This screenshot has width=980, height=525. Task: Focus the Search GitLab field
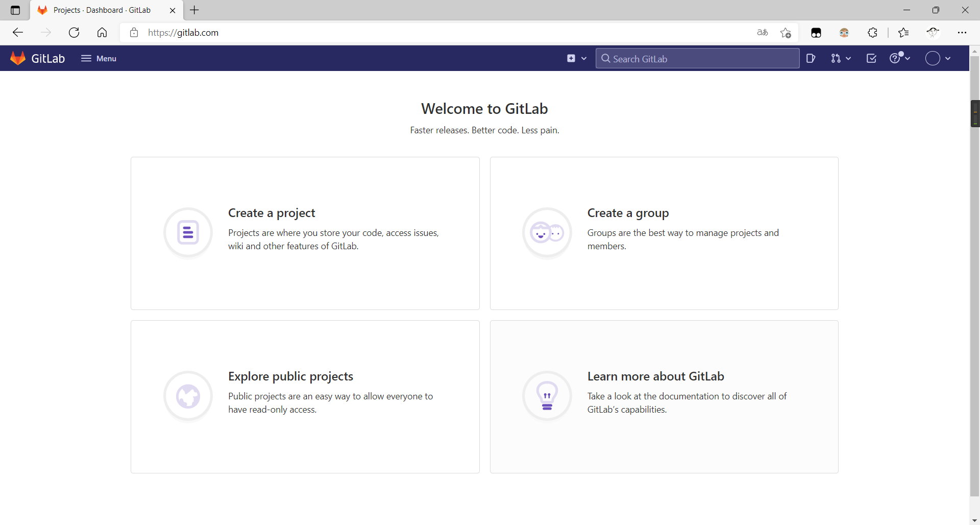[x=697, y=58]
